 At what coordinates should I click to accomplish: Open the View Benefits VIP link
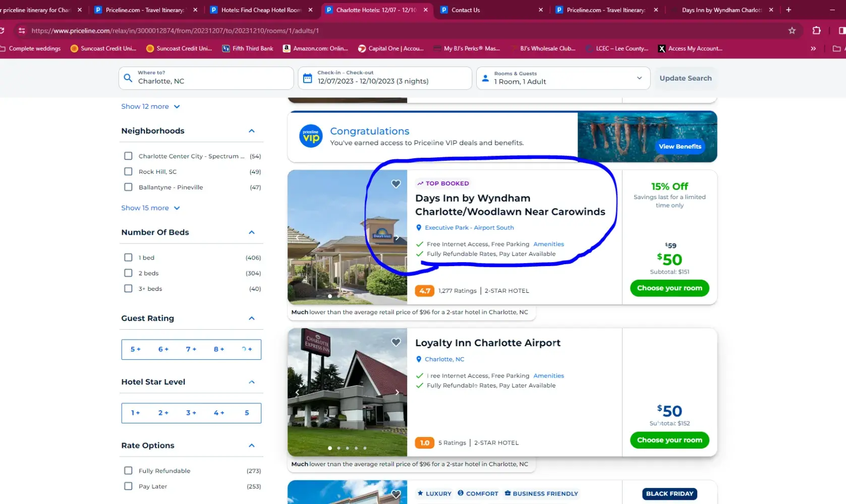pyautogui.click(x=680, y=147)
